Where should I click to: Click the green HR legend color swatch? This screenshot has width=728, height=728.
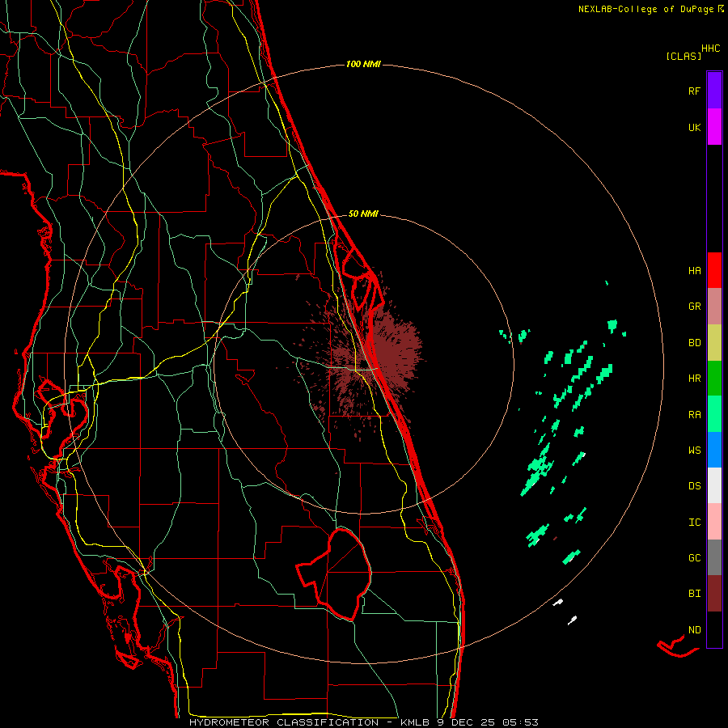click(x=714, y=378)
